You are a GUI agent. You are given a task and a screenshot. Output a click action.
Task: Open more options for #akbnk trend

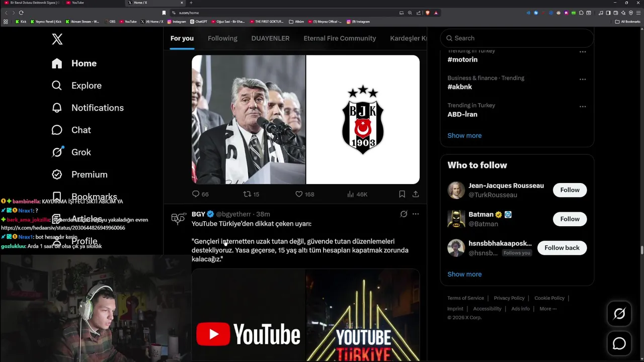click(583, 79)
